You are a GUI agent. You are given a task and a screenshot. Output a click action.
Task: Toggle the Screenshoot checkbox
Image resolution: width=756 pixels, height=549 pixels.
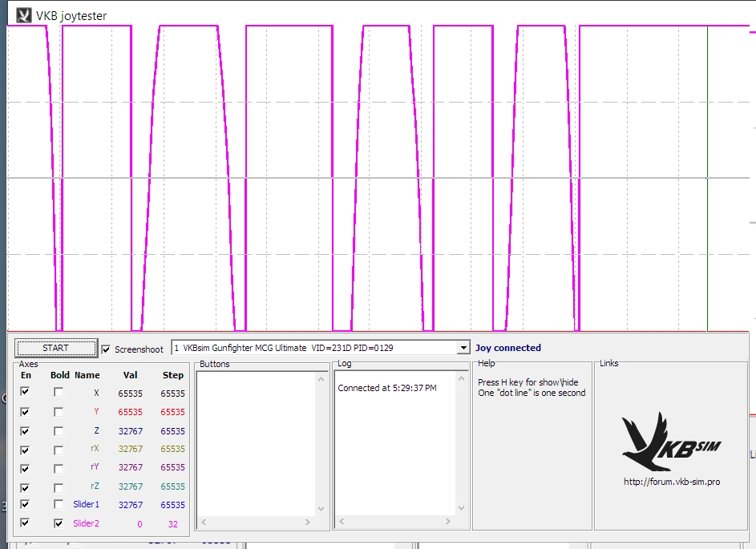pyautogui.click(x=107, y=349)
